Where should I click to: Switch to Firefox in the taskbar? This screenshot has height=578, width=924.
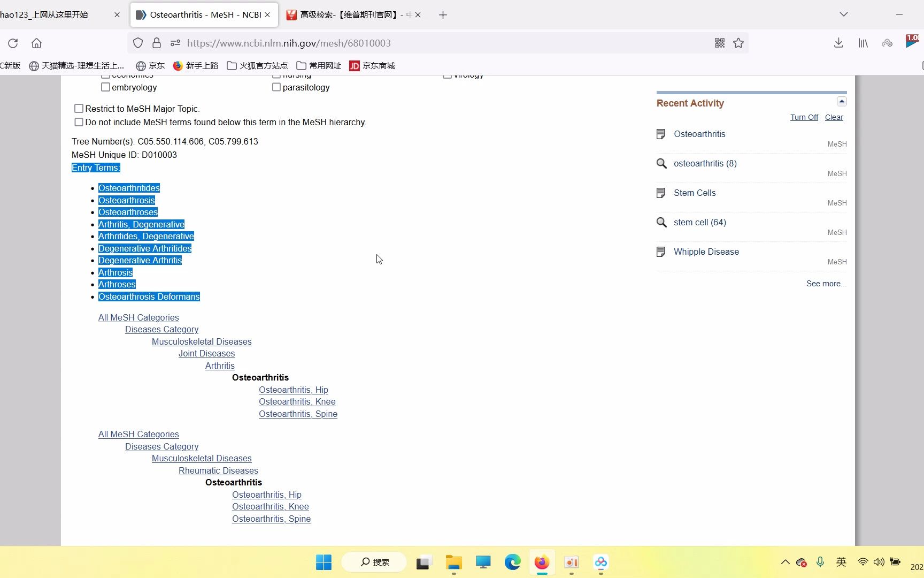[x=542, y=562]
